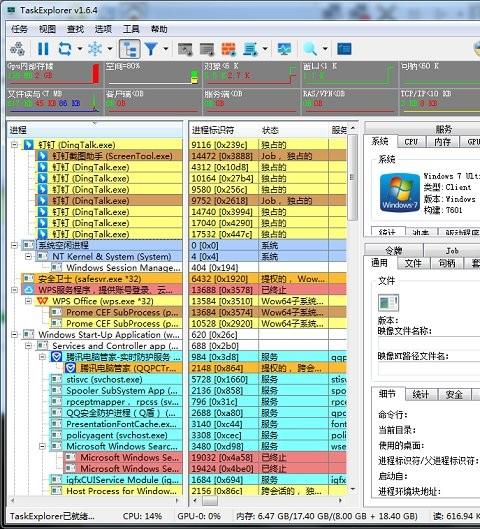The height and width of the screenshot is (529, 480).
Task: Select the 系统 tab in right panel
Action: coord(380,141)
